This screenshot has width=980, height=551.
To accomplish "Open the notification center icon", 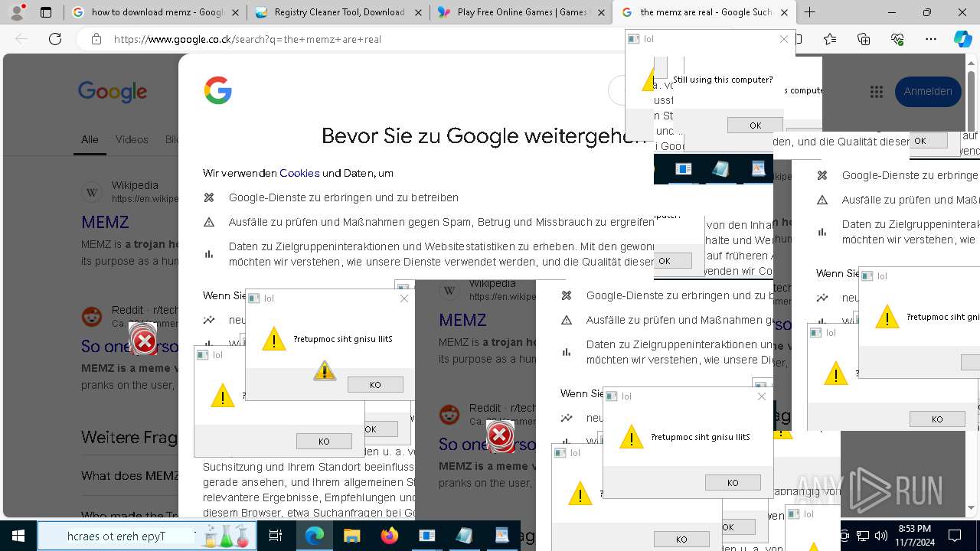I will coord(955,536).
